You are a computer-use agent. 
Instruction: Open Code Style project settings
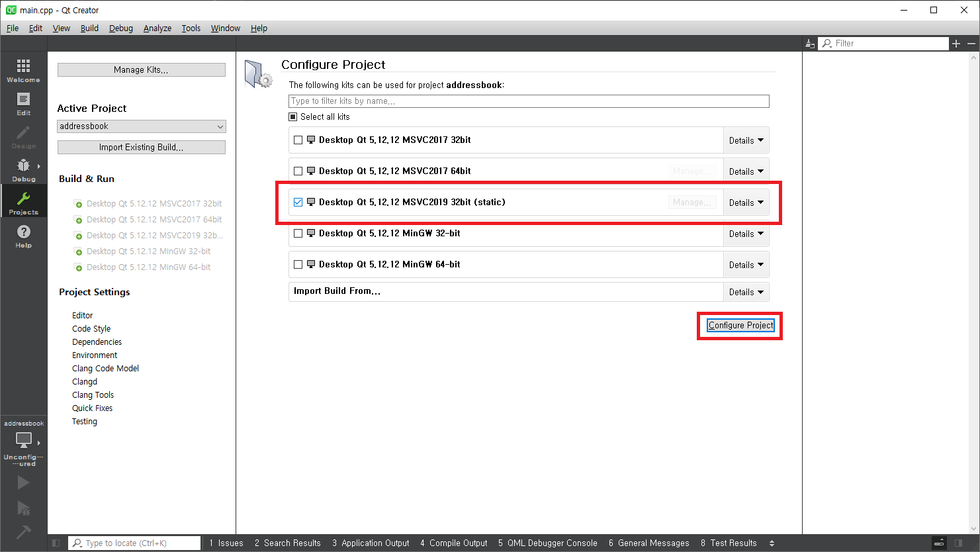(91, 329)
